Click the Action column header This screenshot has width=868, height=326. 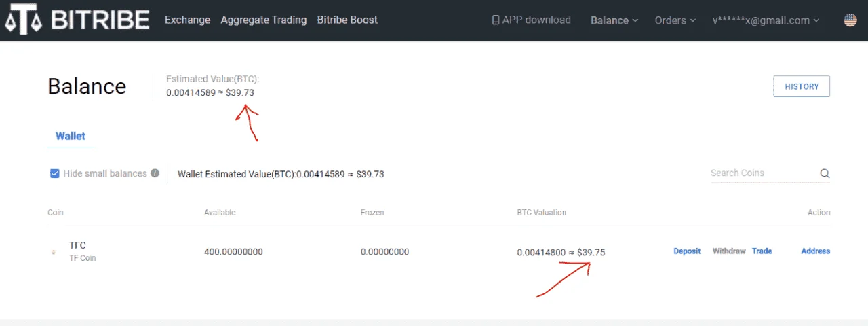point(818,213)
